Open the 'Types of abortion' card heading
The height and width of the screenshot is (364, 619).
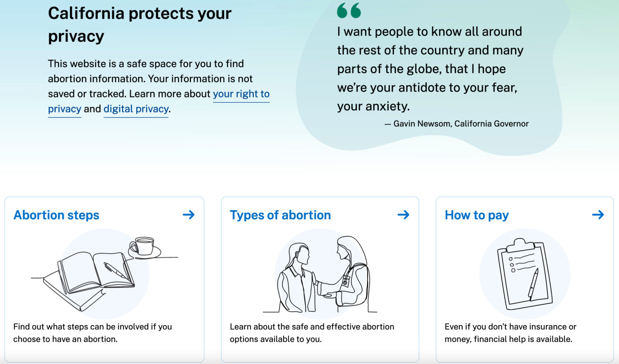[x=280, y=215]
